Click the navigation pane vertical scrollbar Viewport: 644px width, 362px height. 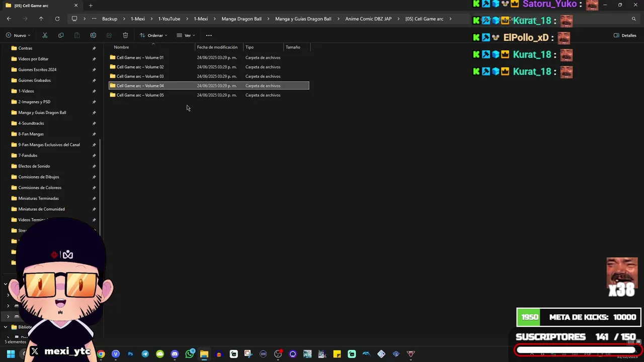101,187
